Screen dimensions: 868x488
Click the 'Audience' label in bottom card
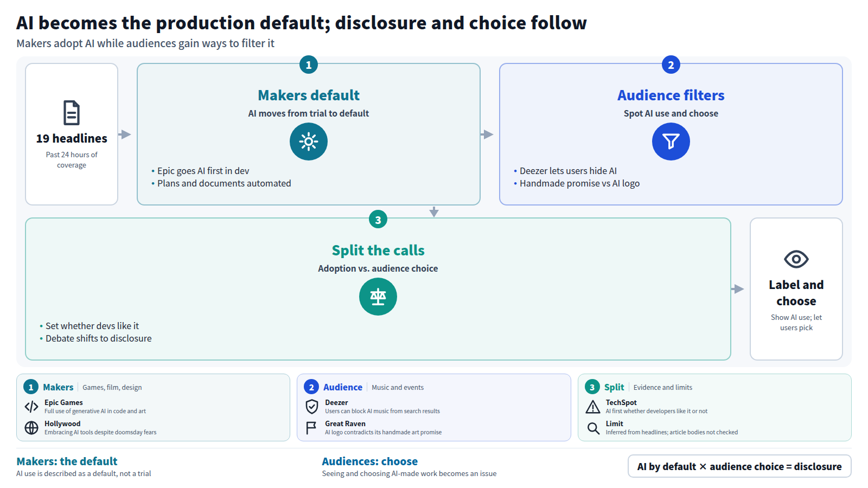(343, 387)
